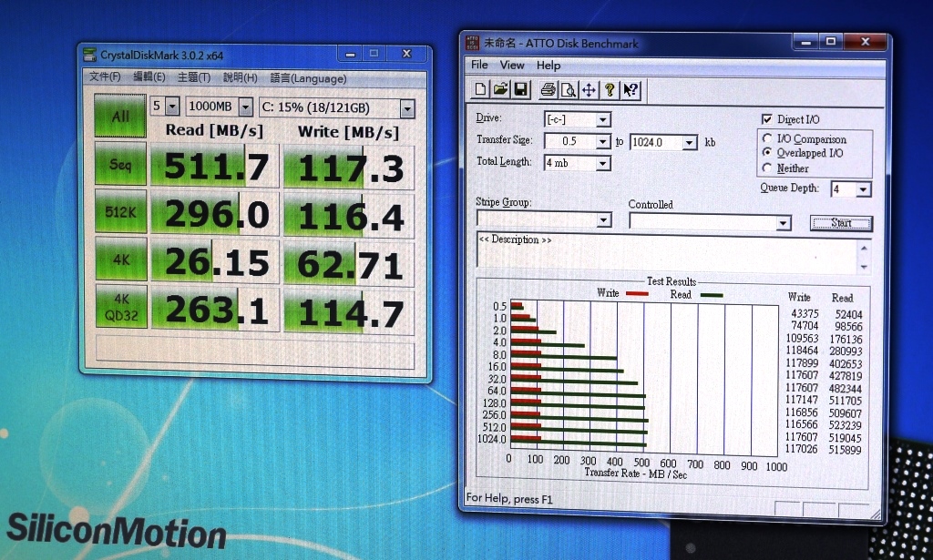The height and width of the screenshot is (560, 933).
Task: Select the I/O Comparison radio button
Action: tap(767, 139)
